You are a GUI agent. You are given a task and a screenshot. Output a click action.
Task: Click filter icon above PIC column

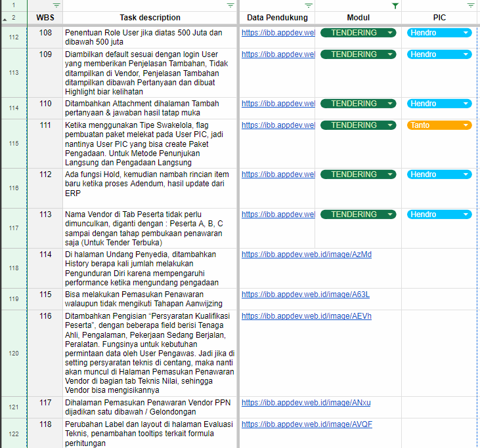471,5
